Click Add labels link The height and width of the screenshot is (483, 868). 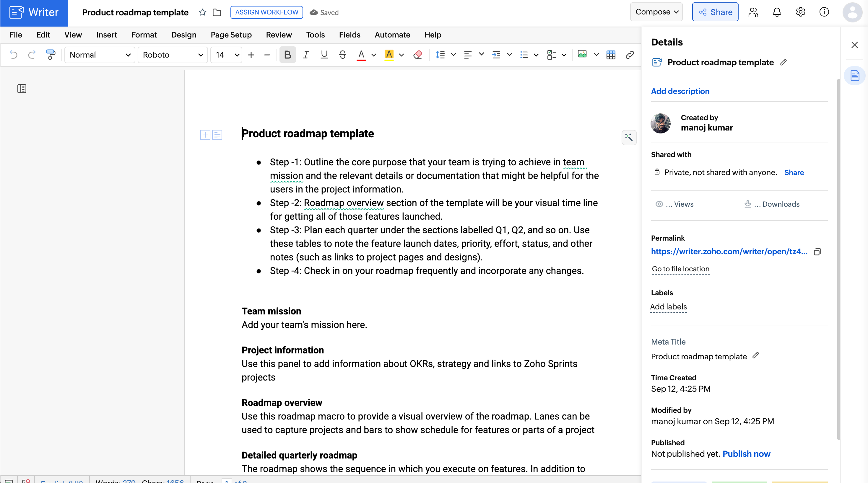point(668,307)
